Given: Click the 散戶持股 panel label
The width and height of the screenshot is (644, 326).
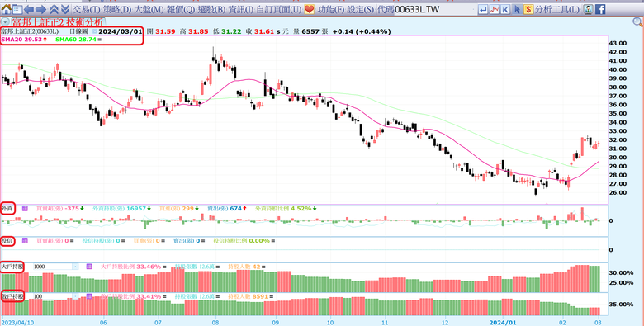Looking at the screenshot, I should tap(12, 296).
